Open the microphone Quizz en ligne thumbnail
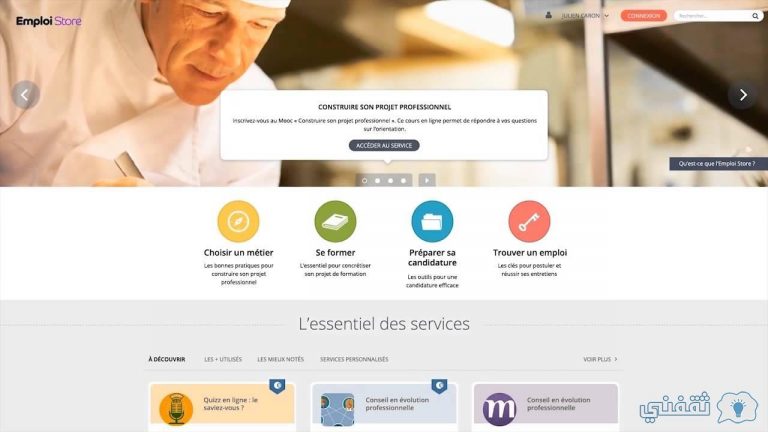 176,408
